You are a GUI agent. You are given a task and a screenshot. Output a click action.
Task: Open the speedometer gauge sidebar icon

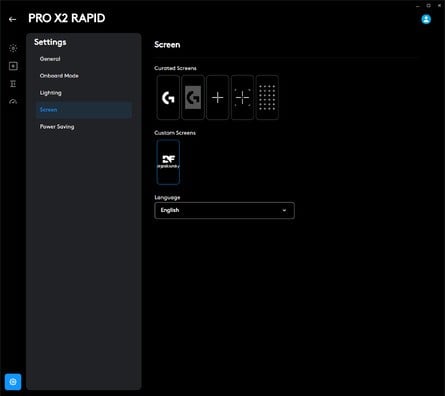click(13, 101)
